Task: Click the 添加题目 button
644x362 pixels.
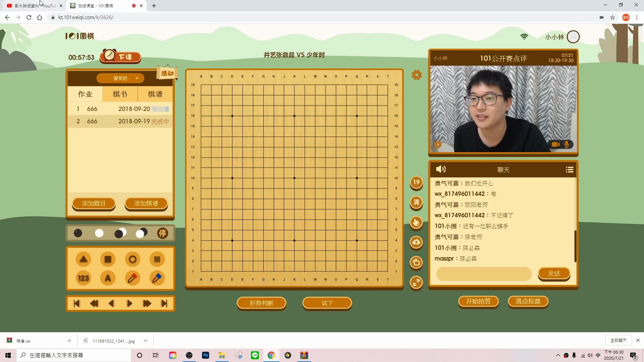Action: (x=94, y=203)
